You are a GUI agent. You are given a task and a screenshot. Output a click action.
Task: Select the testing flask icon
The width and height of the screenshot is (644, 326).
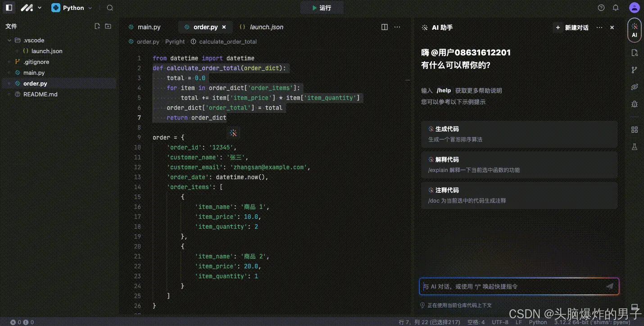click(634, 147)
